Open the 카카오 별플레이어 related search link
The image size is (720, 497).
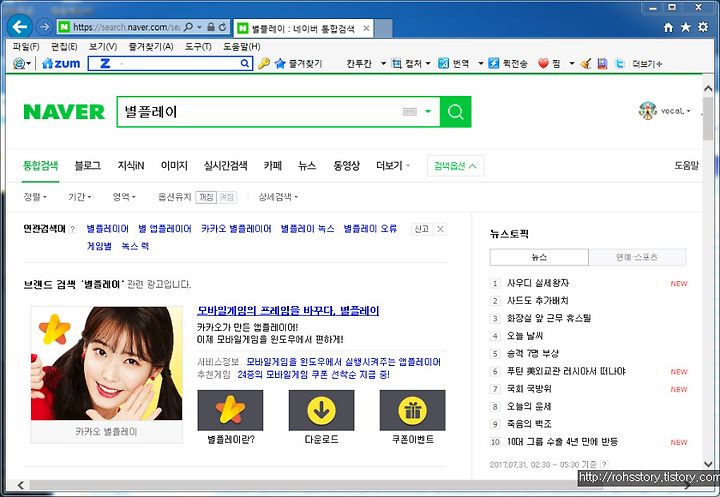pyautogui.click(x=236, y=229)
